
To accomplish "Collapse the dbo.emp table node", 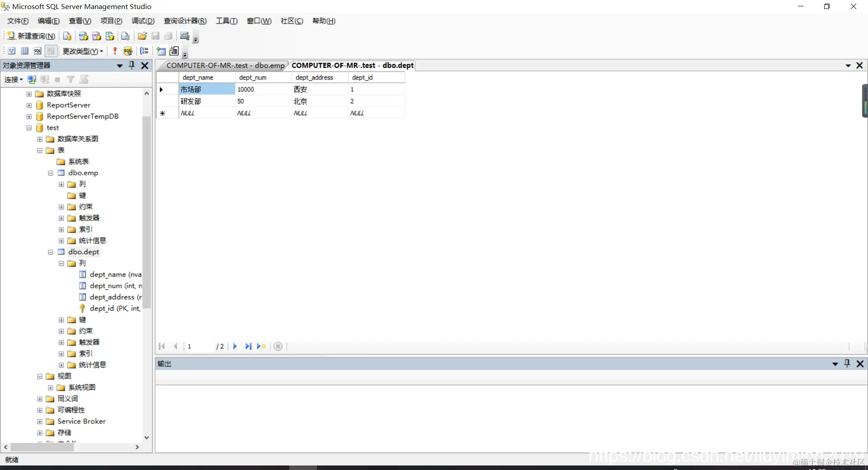I will click(51, 173).
